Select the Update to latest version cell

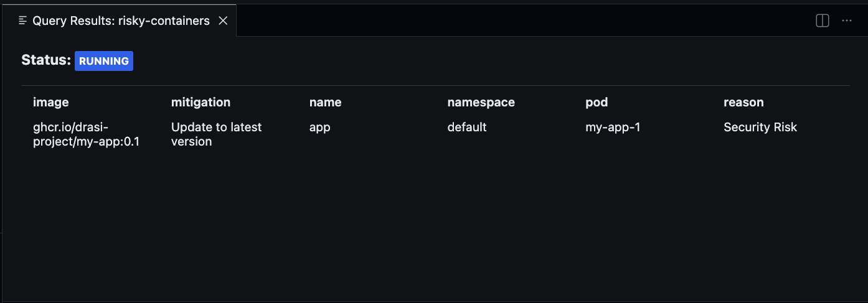[x=216, y=134]
